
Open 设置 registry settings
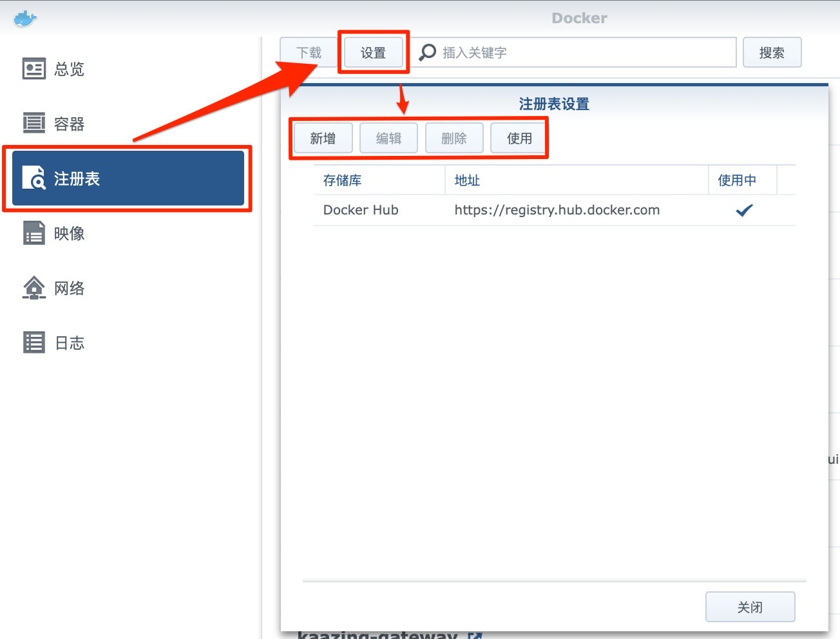[x=373, y=52]
